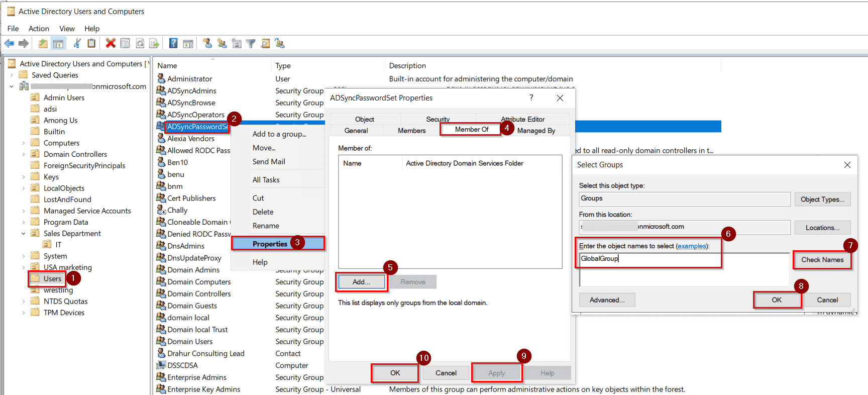Open filter options with the funnel icon
The height and width of the screenshot is (395, 868).
[x=251, y=44]
